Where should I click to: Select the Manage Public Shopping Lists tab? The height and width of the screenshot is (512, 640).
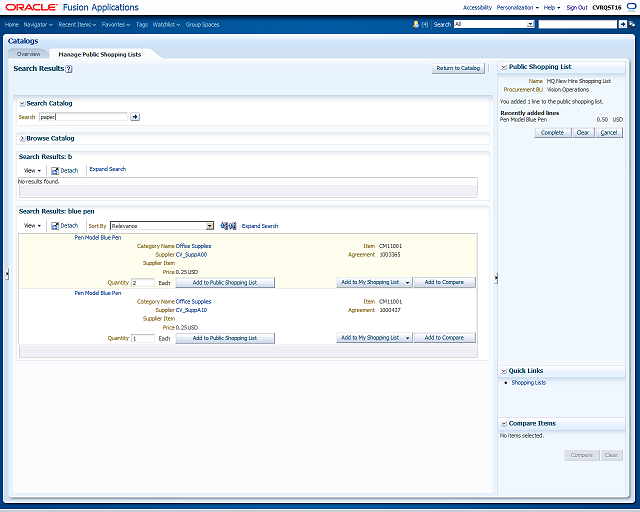(100, 54)
